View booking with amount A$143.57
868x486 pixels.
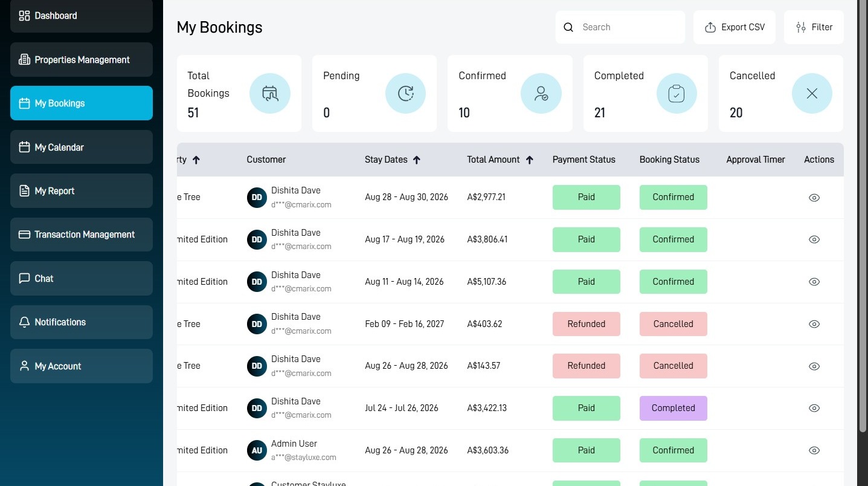point(814,366)
